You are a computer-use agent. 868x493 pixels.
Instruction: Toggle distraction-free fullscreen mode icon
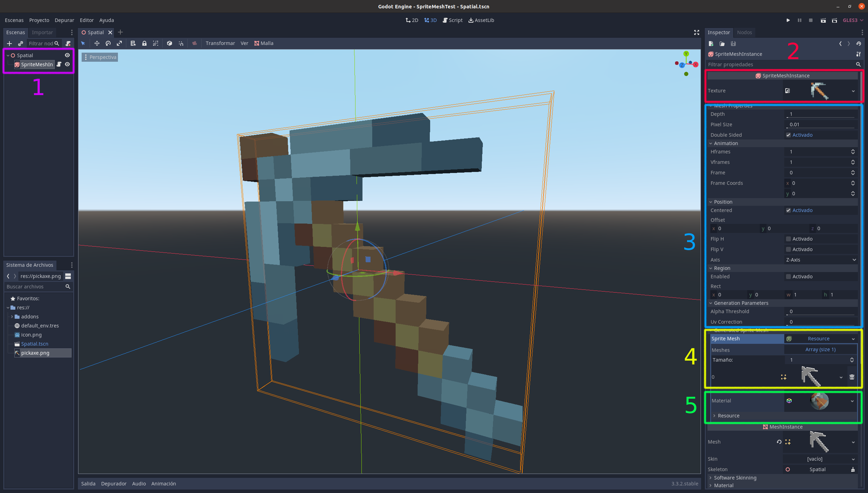(x=696, y=32)
